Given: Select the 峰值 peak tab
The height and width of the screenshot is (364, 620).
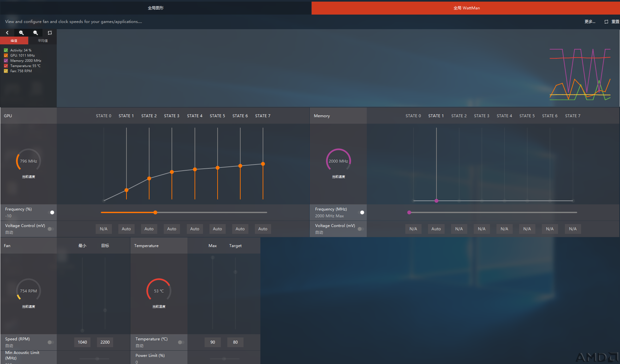Looking at the screenshot, I should coord(14,40).
